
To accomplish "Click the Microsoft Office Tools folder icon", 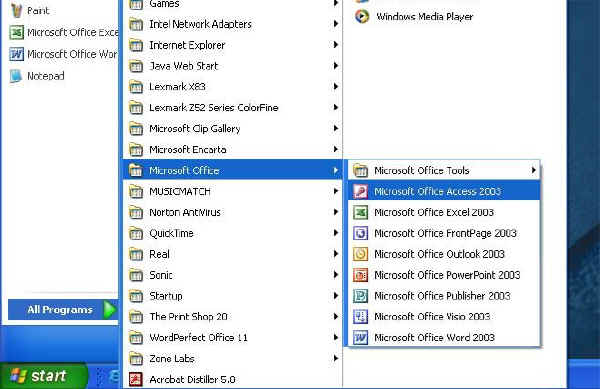I will pyautogui.click(x=360, y=171).
